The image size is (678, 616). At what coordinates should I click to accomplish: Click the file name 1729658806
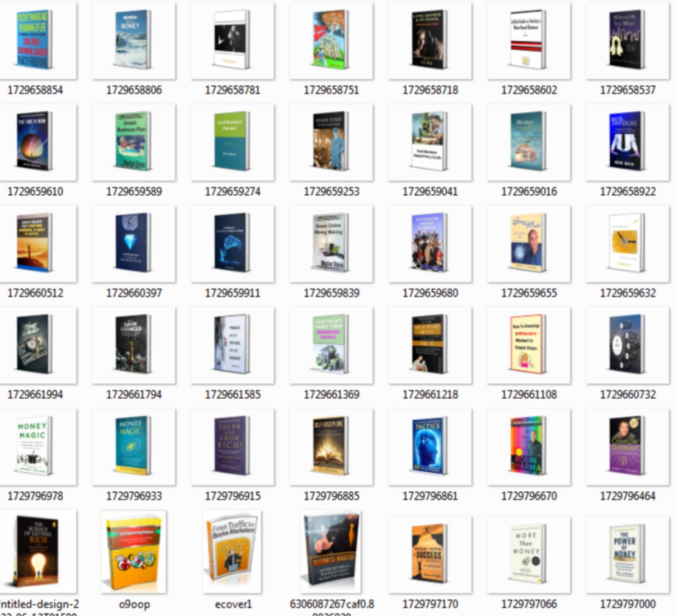(x=134, y=90)
